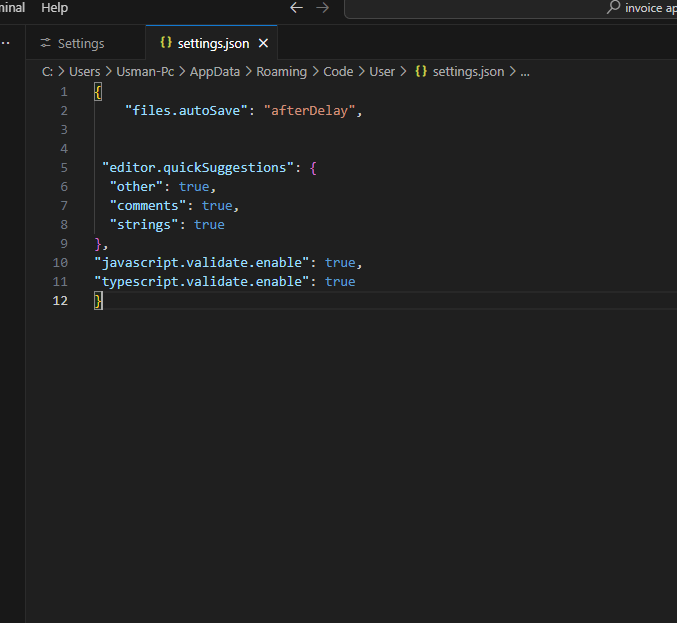Open the Terminal menu
Screen dimensions: 677x623
point(12,8)
